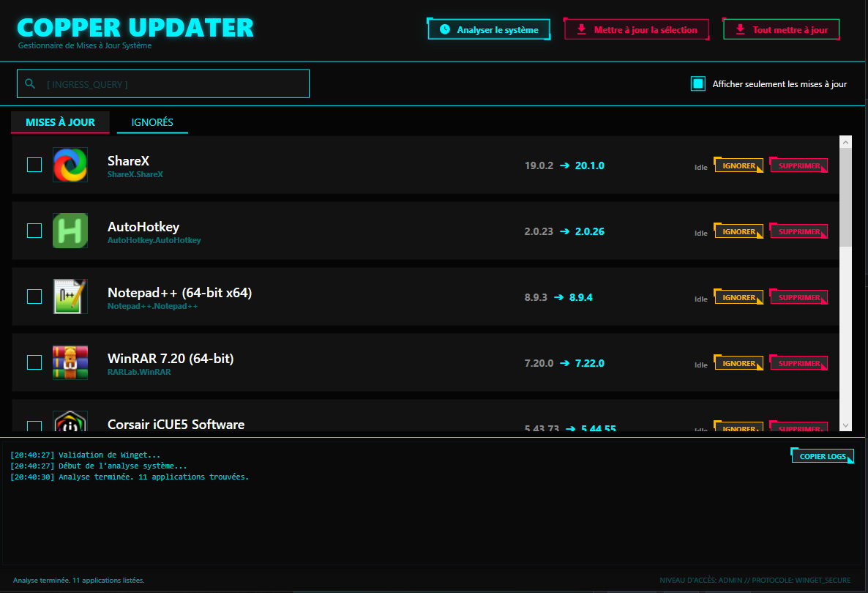Click SUPPRIMER for Notepad++

coord(798,297)
